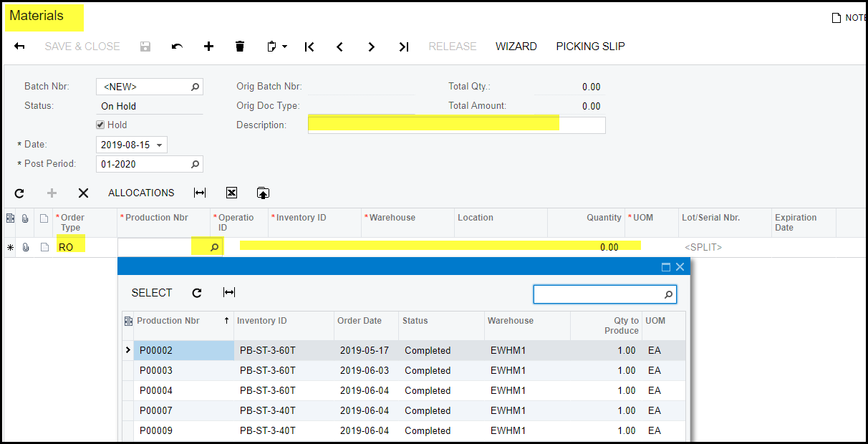Go to next record arrow

tap(371, 47)
